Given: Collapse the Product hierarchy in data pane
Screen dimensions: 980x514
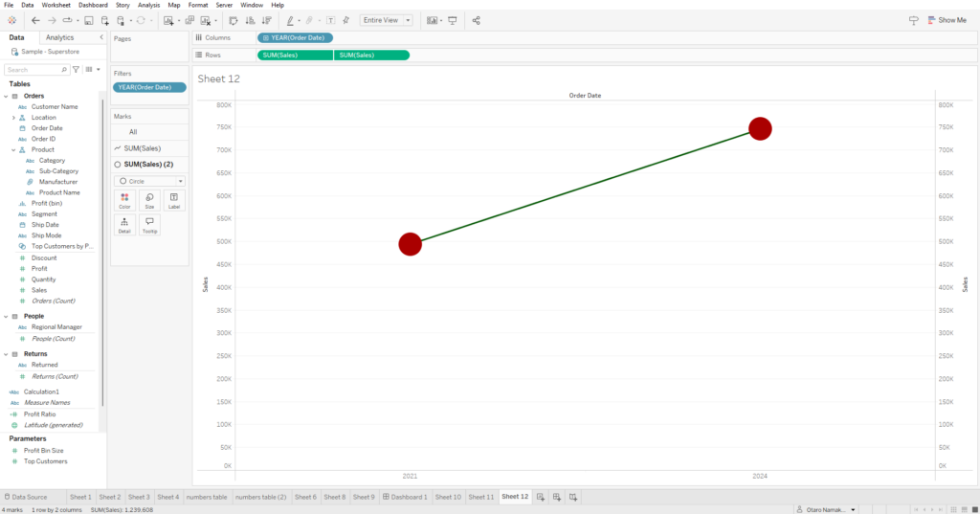Looking at the screenshot, I should [13, 150].
